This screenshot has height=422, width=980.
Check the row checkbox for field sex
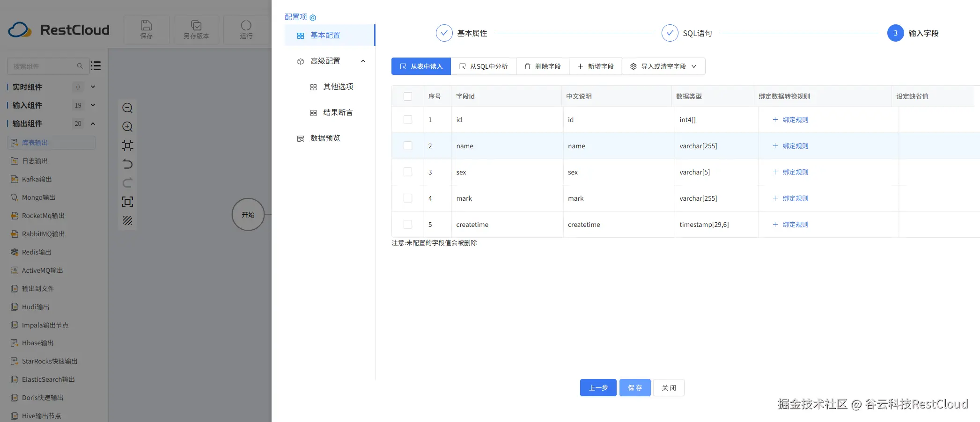coord(408,172)
